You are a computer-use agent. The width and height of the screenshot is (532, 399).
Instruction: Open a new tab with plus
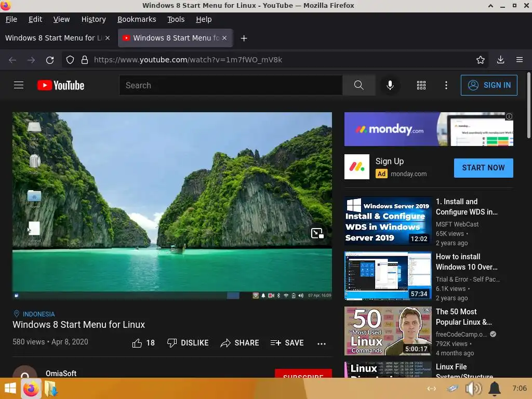244,38
